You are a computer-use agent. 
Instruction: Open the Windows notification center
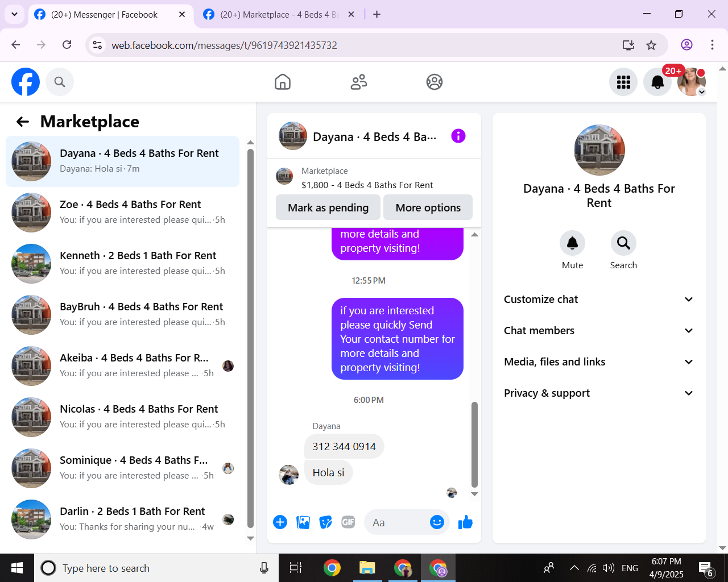coord(706,568)
